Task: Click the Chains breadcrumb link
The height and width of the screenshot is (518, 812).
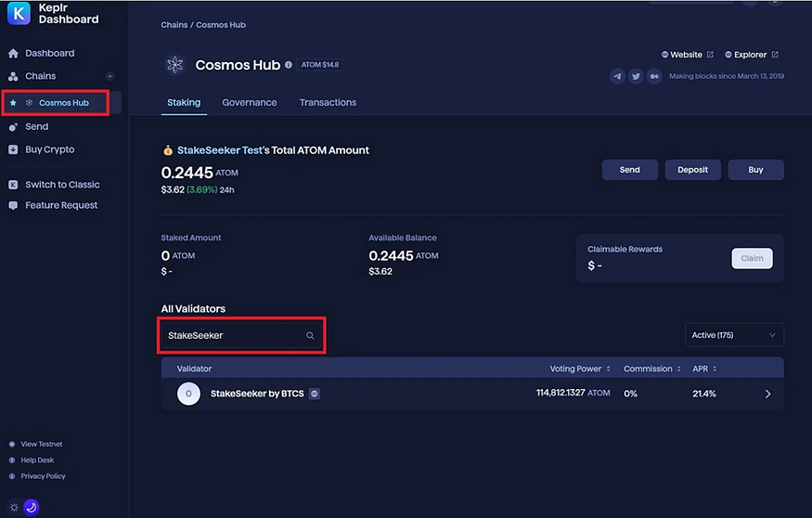Action: 174,25
